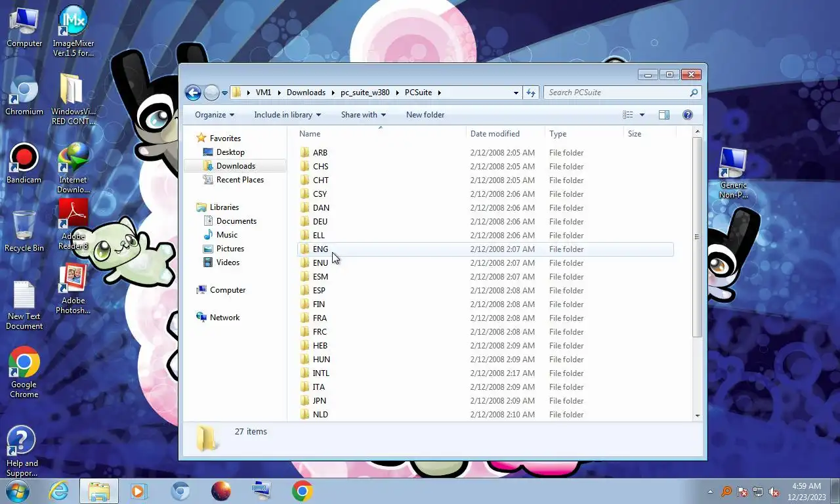
Task: Select the CSY folder
Action: (x=486, y=194)
